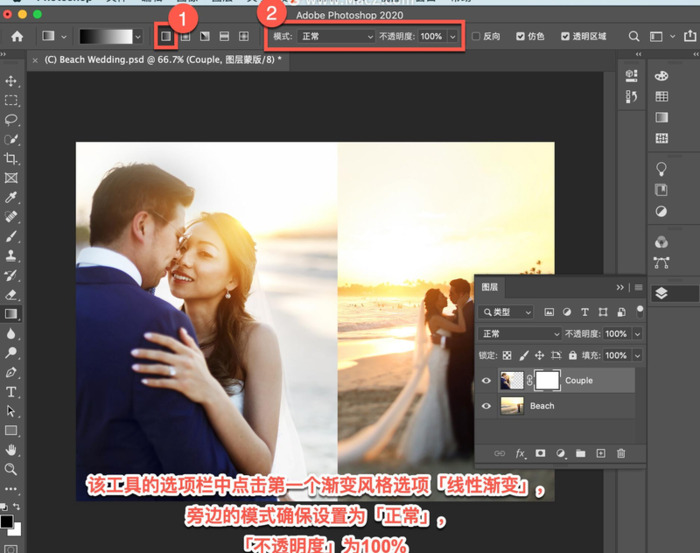The height and width of the screenshot is (553, 700).
Task: Enable the 反向 (Reverse) checkbox
Action: (x=476, y=36)
